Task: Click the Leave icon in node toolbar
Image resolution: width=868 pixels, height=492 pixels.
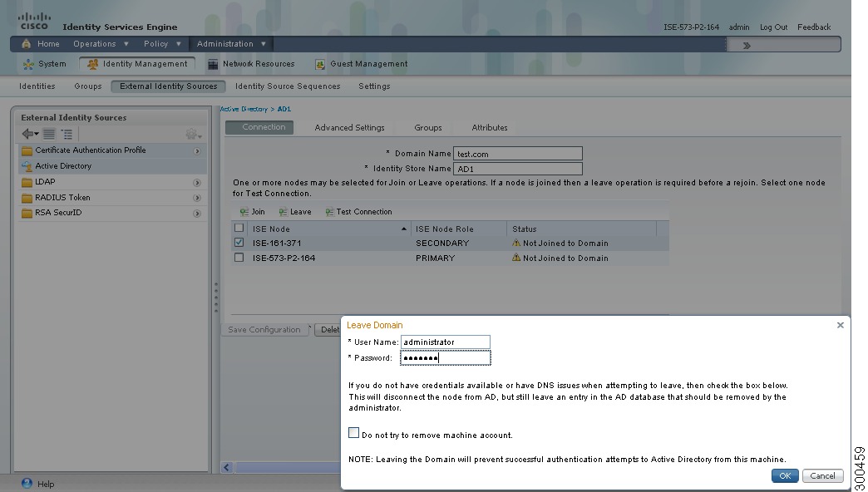Action: click(283, 212)
